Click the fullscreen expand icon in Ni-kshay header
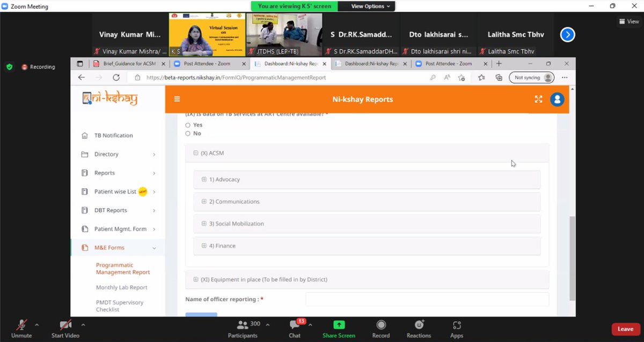 539,99
